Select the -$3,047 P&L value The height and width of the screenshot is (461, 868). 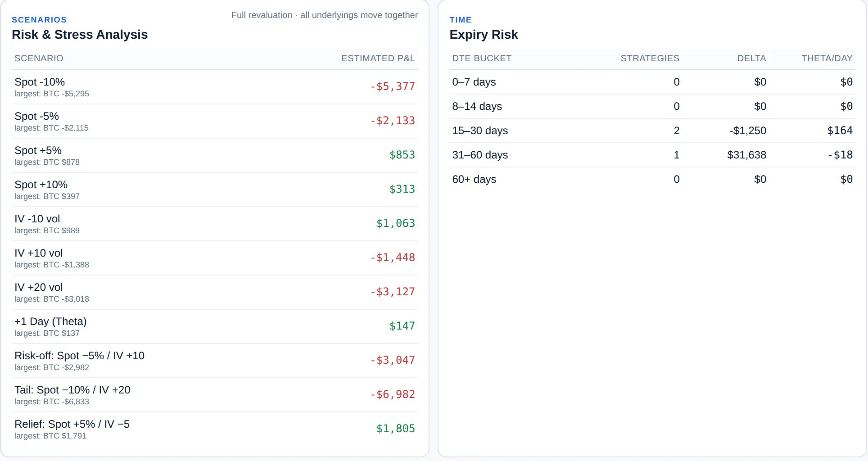[392, 360]
